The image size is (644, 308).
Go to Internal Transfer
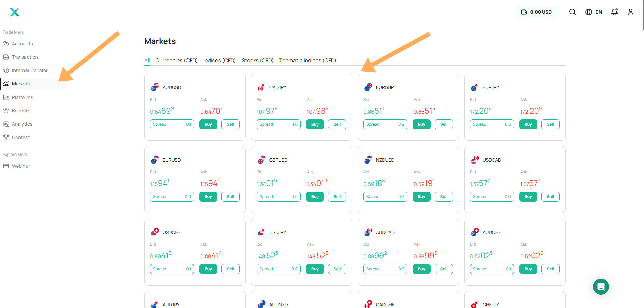[30, 70]
